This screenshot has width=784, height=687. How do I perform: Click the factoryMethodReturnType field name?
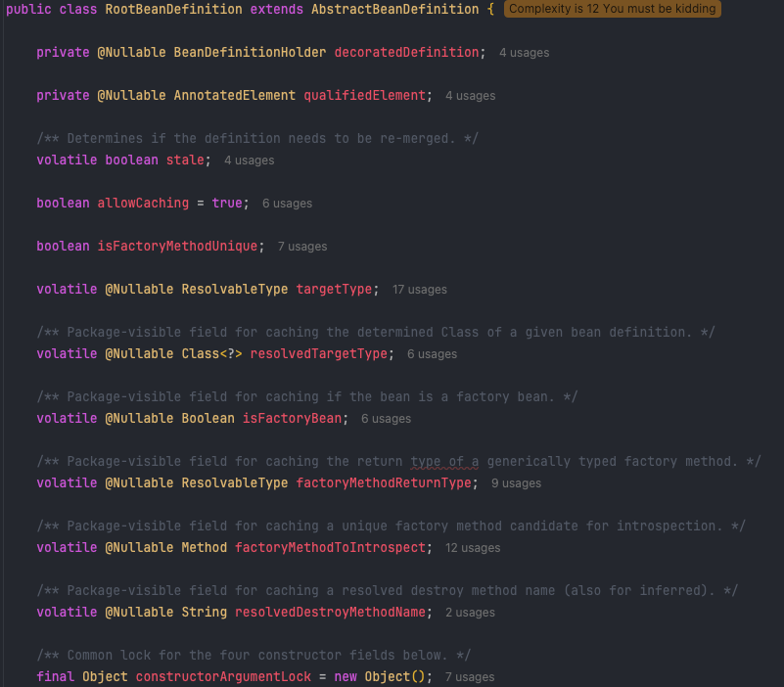tap(384, 483)
